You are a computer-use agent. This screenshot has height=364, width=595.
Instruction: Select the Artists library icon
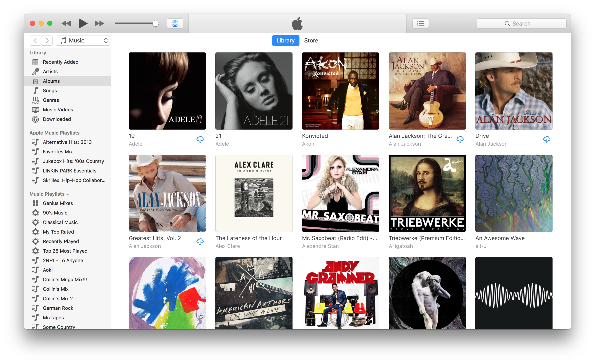tap(36, 71)
